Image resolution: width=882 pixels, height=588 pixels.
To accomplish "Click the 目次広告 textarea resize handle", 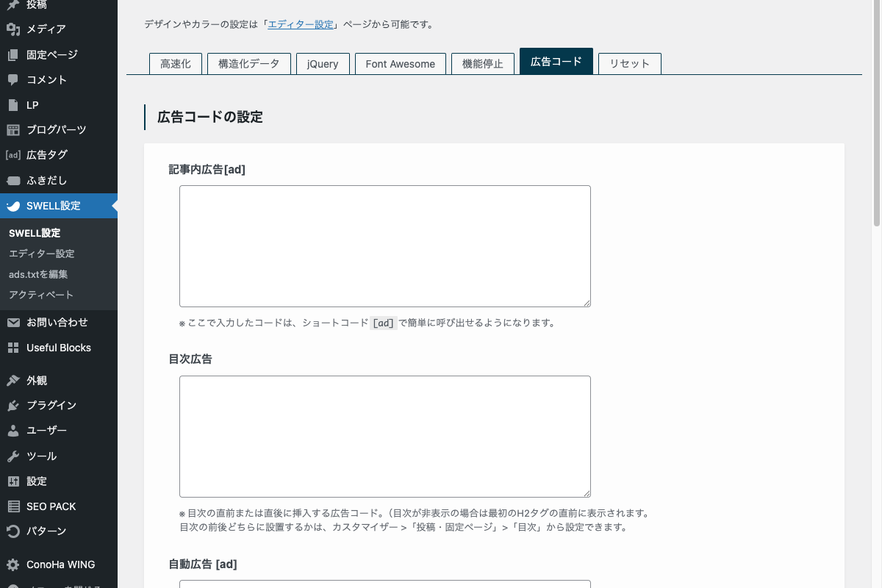I will [586, 492].
